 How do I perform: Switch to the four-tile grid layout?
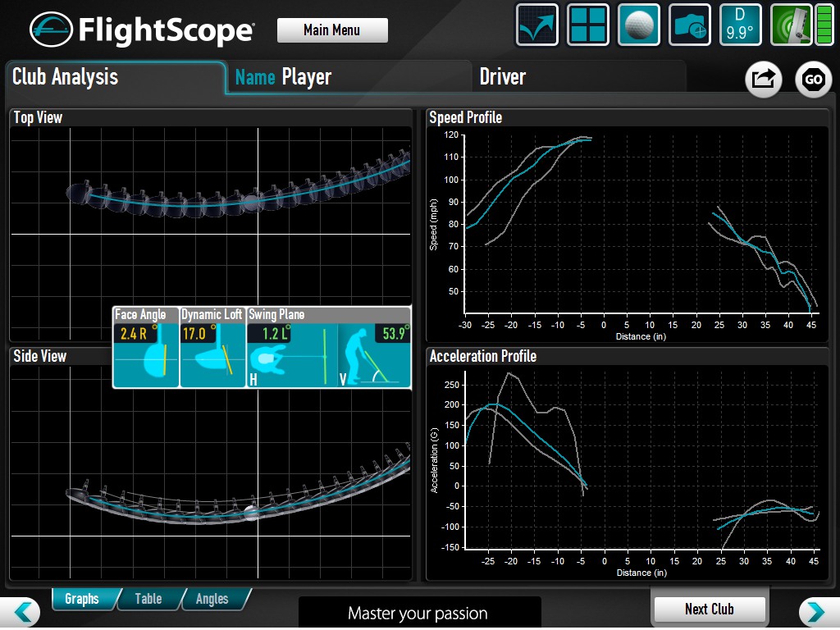[x=588, y=25]
